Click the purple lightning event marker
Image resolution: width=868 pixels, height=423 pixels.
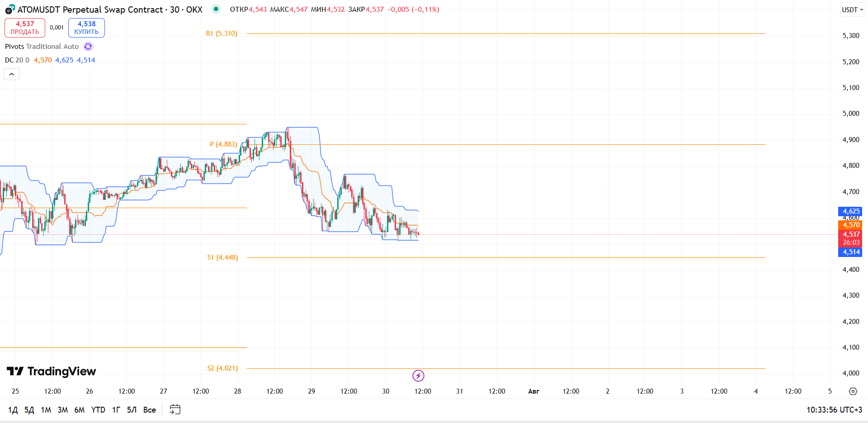click(x=418, y=375)
